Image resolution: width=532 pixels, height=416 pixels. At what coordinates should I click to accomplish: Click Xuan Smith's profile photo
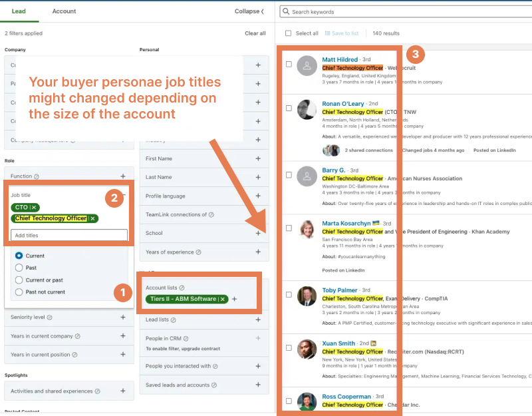[307, 349]
